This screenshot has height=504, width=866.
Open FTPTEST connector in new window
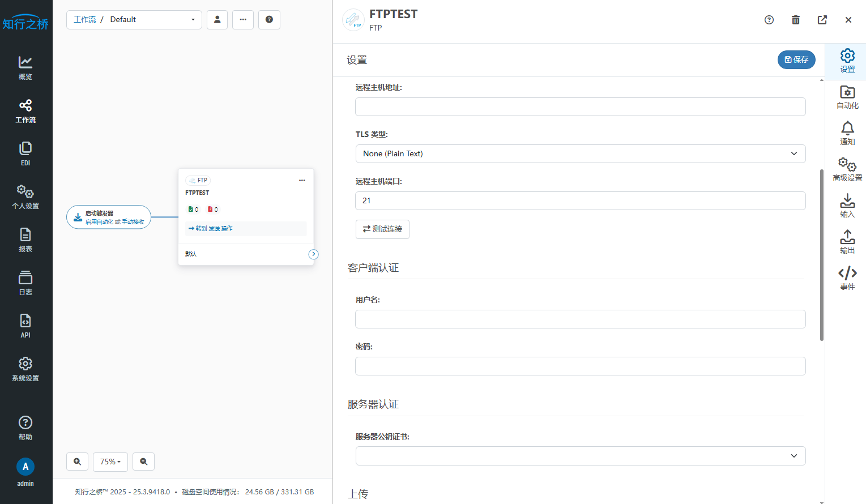coord(822,20)
